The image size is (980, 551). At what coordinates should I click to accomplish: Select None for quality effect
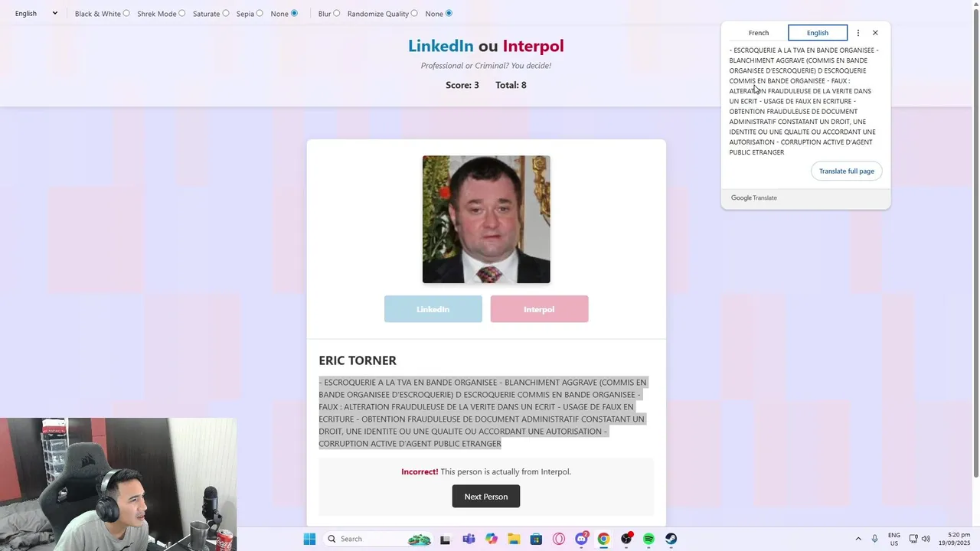coord(449,13)
